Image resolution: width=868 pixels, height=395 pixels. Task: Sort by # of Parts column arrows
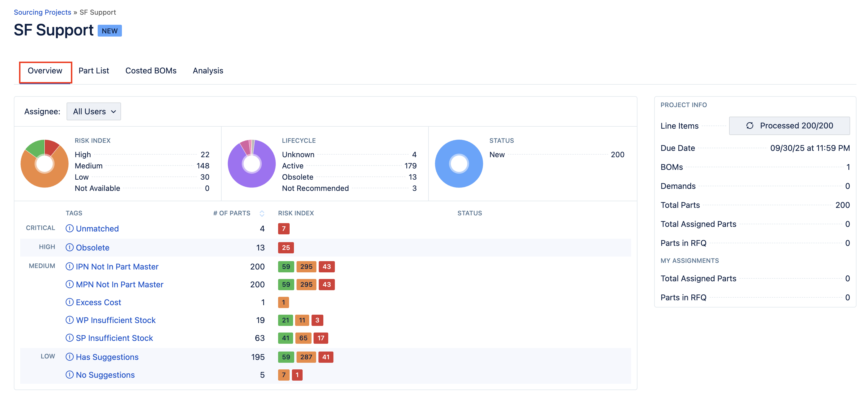pos(262,213)
